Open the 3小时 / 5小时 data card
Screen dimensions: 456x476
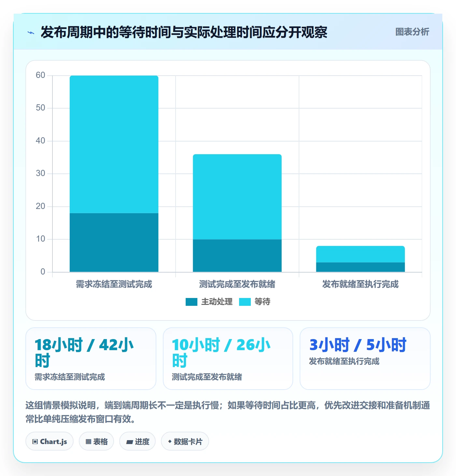tap(365, 359)
